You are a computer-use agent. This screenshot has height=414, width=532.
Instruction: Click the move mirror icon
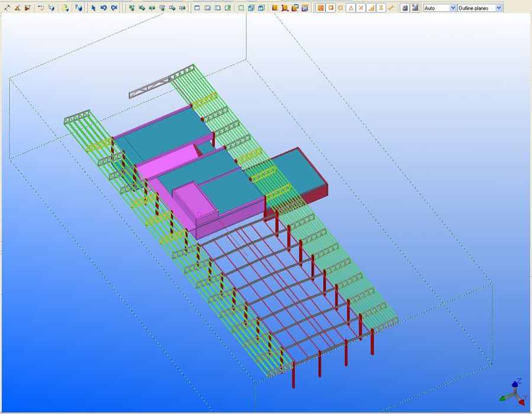coord(182,8)
